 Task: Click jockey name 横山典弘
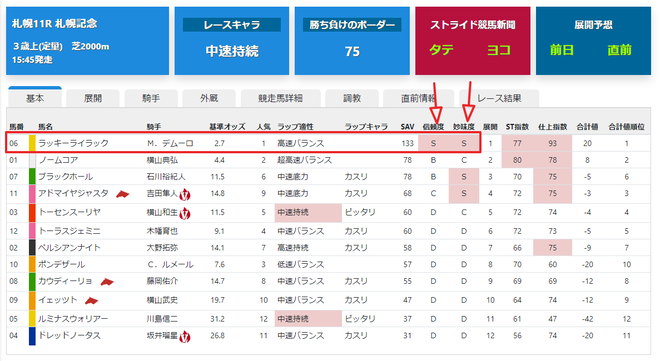[162, 160]
